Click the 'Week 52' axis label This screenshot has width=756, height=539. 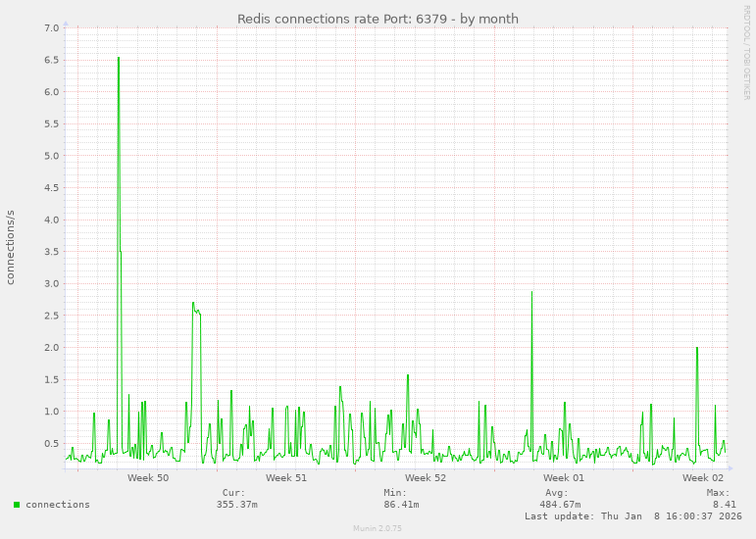[426, 478]
